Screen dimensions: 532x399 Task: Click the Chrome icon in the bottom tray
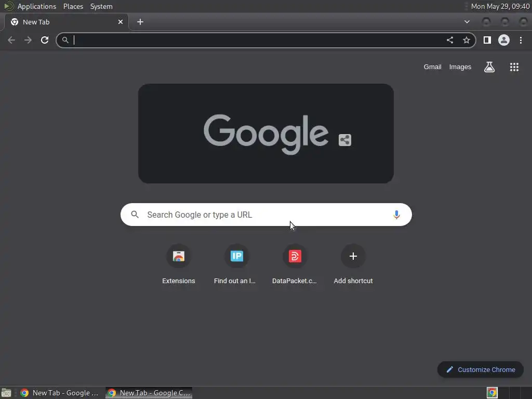coord(492,393)
